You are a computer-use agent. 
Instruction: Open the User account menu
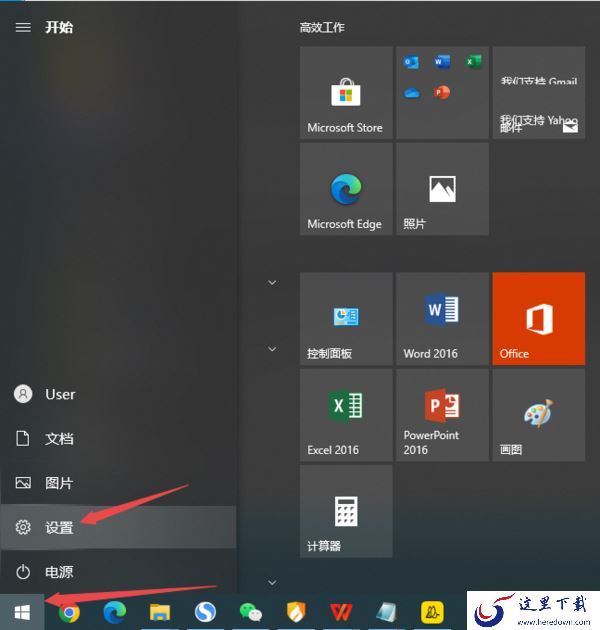point(118,394)
